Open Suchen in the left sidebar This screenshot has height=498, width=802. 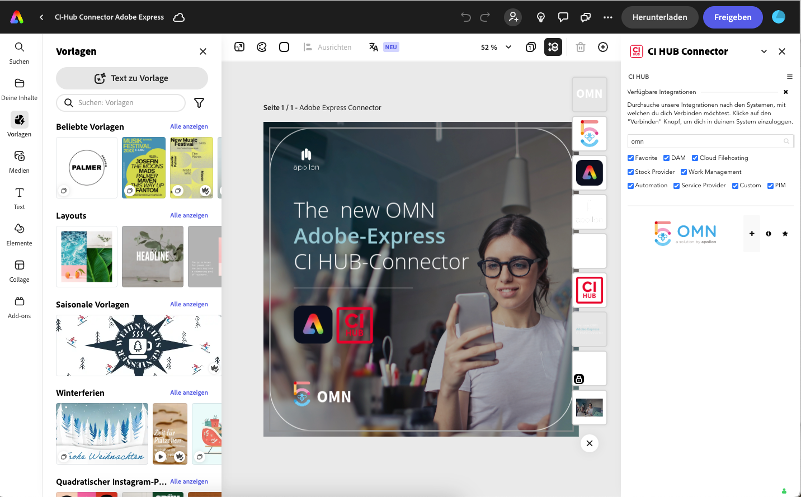point(19,53)
